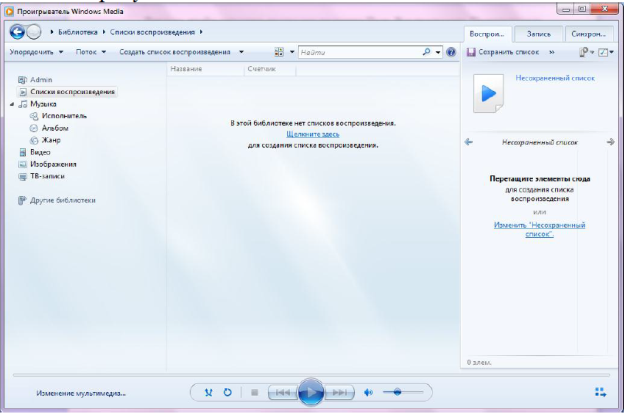Expand the hidden toolbar commands chevron
The height and width of the screenshot is (413, 624).
point(552,52)
